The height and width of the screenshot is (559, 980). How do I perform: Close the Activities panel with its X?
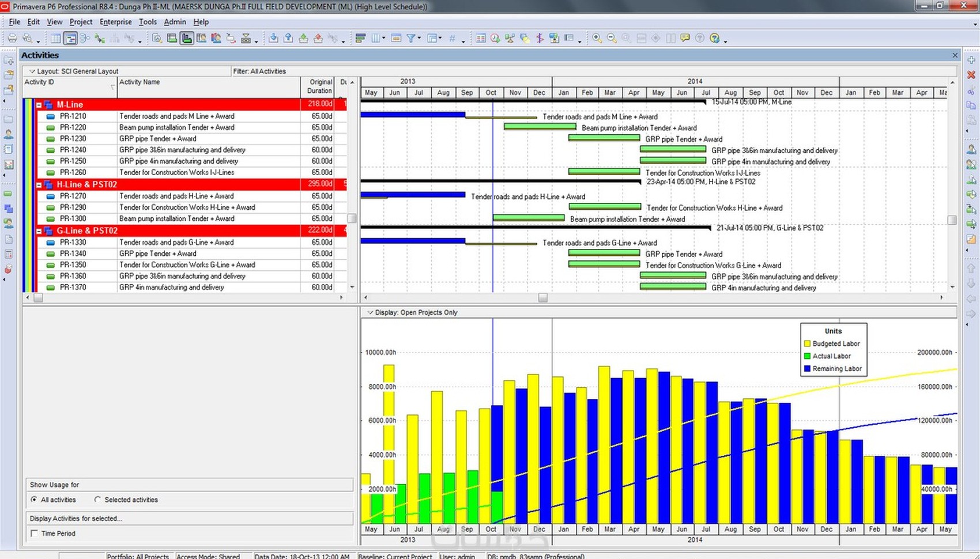(x=955, y=55)
